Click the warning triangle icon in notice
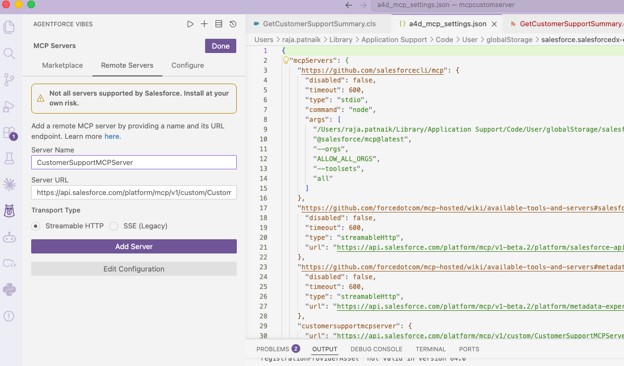Viewport: 624px width, 366px height. (41, 98)
